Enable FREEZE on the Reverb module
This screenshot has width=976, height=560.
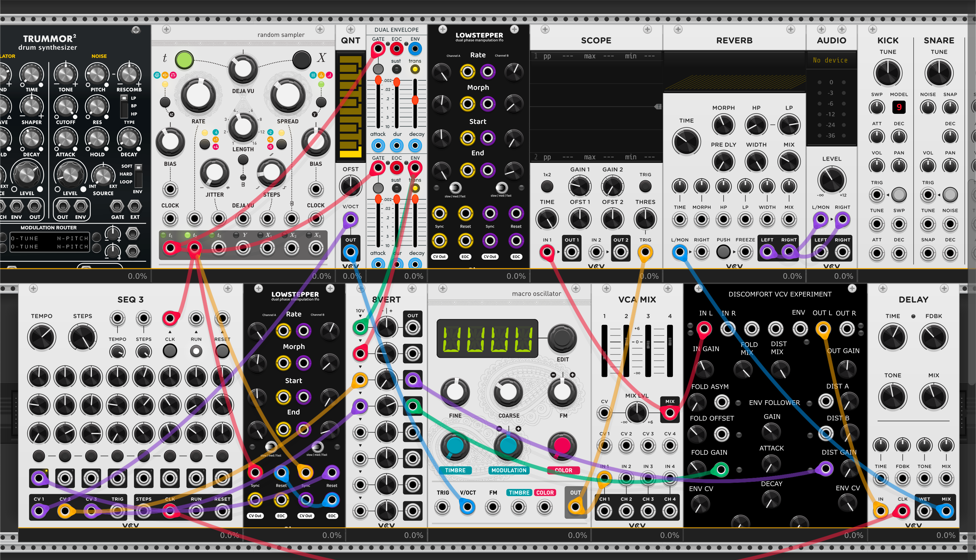745,251
